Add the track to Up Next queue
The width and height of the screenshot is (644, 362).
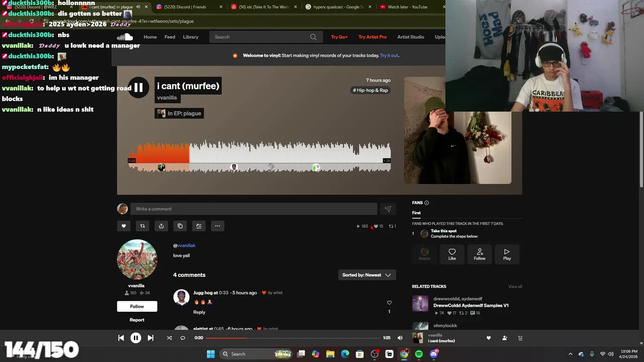coord(199,226)
